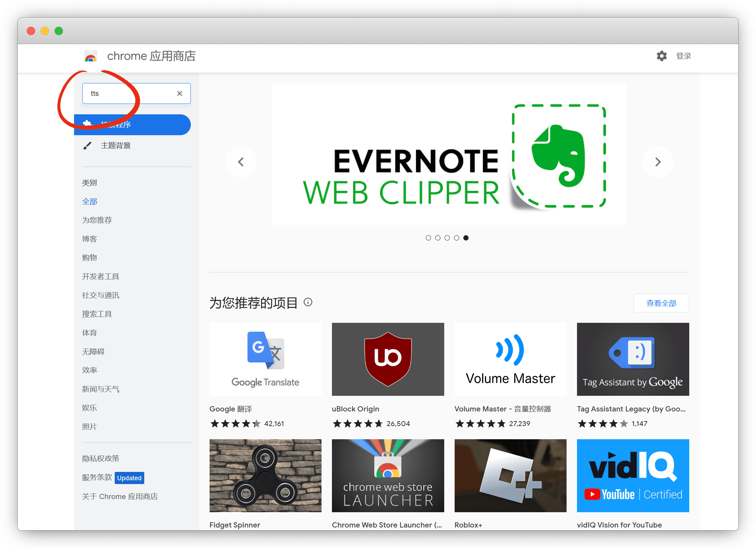Select the third carousel indicator dot
The image size is (756, 548).
(x=447, y=238)
